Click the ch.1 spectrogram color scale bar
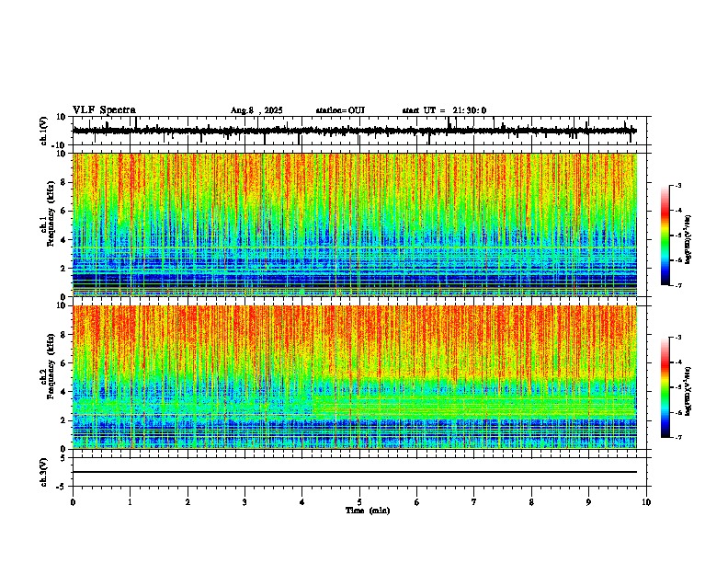The height and width of the screenshot is (563, 728). point(665,236)
